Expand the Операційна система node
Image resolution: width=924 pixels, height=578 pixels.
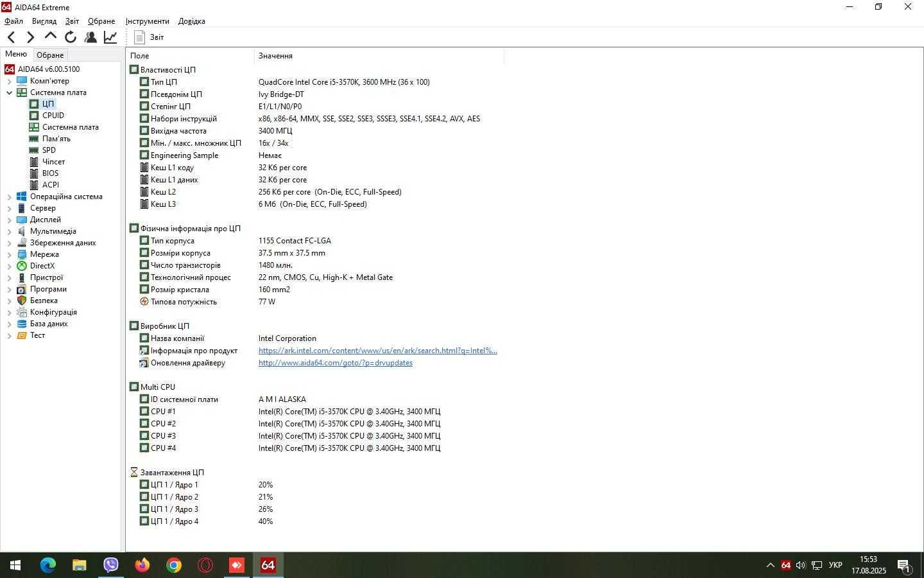point(9,197)
